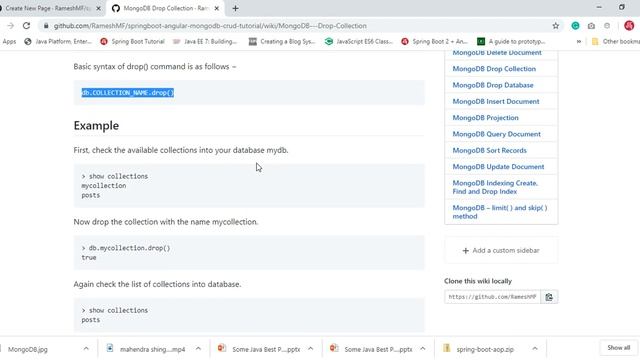Click the grey circular extension icon
Viewport: 640px width, 360px height.
click(607, 26)
